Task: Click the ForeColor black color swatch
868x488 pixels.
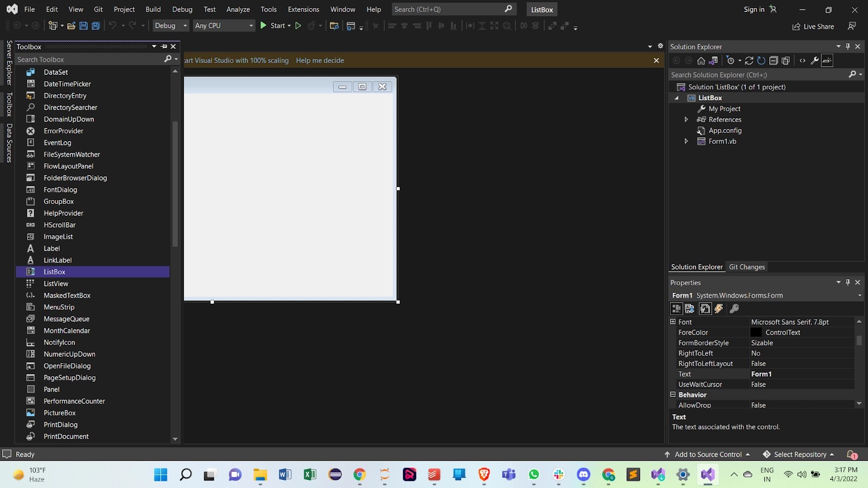Action: click(756, 332)
